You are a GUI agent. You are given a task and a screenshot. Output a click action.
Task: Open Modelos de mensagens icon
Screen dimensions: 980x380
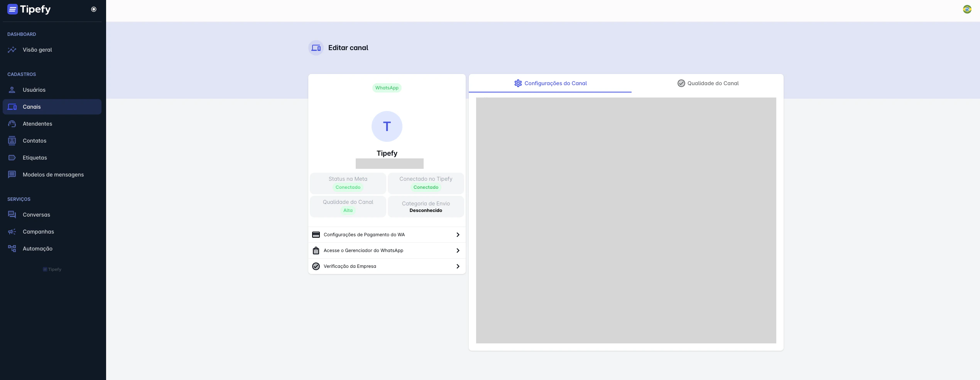pyautogui.click(x=12, y=175)
